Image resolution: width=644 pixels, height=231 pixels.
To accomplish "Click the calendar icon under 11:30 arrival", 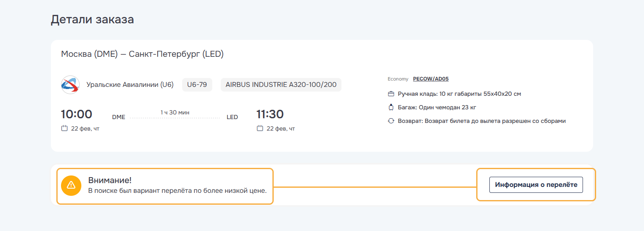I will tap(260, 128).
